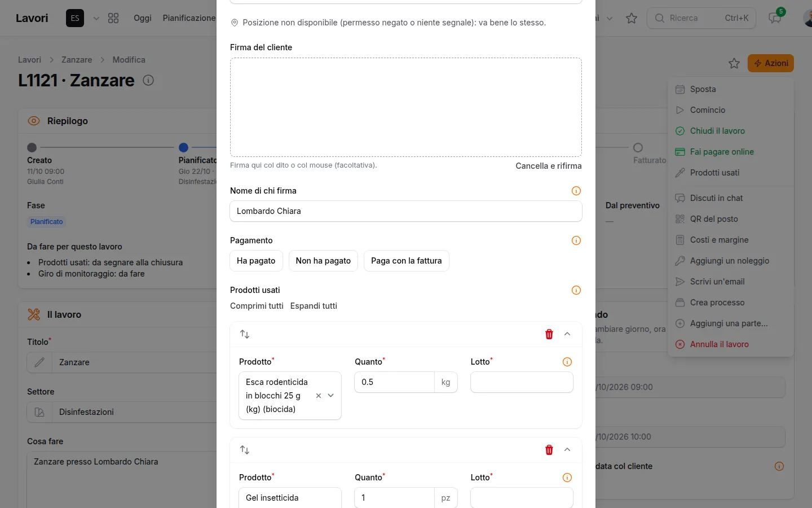Choose Chiudi il lavoro menu entry
812x508 pixels.
tap(731, 131)
